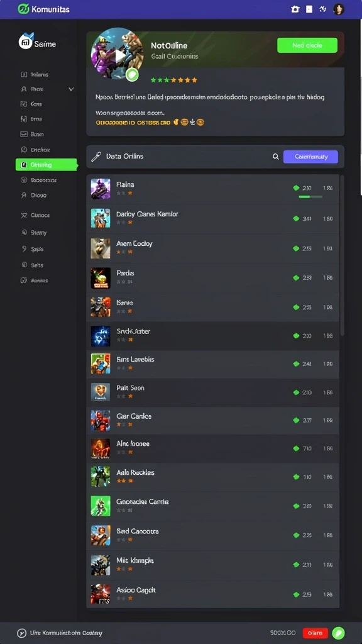This screenshot has width=362, height=644.
Task: Click the SndKJuber game icon
Action: (101, 336)
